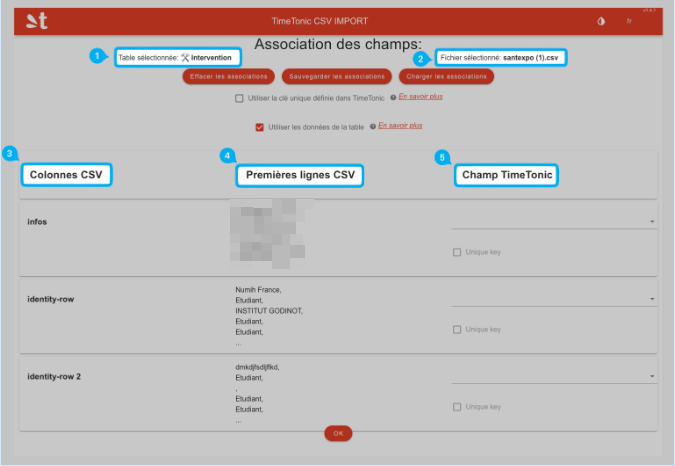Open the fr language selector
This screenshot has width=675, height=466.
click(x=629, y=21)
